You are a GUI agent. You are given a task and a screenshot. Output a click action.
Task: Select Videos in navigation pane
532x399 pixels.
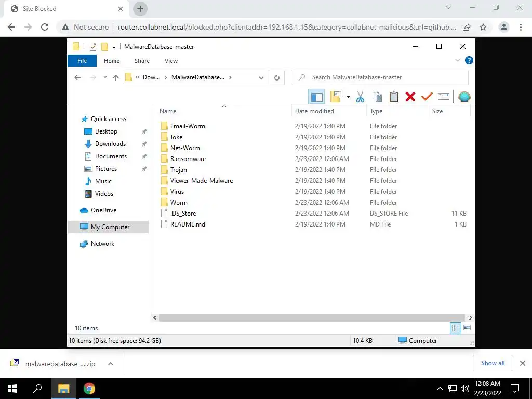pyautogui.click(x=104, y=194)
